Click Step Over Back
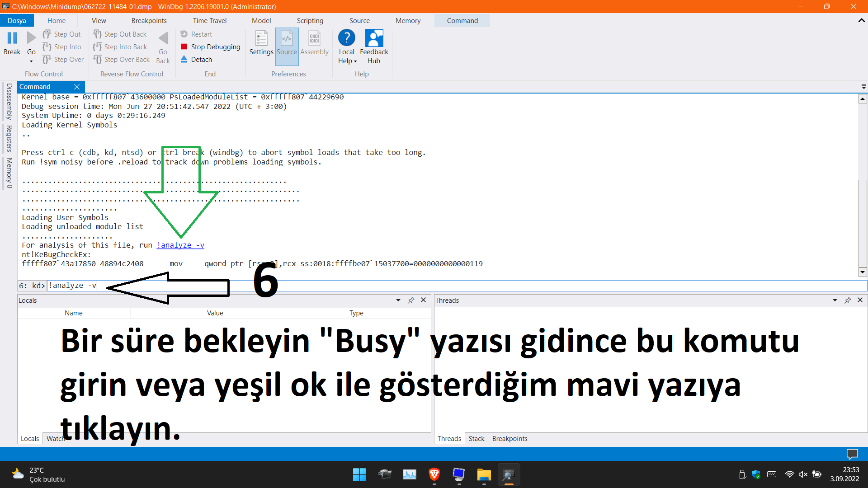 click(121, 60)
